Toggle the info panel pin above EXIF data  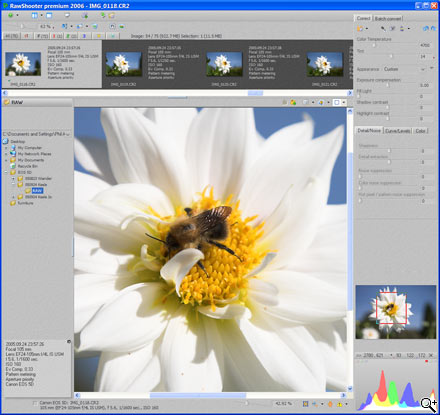[69, 342]
